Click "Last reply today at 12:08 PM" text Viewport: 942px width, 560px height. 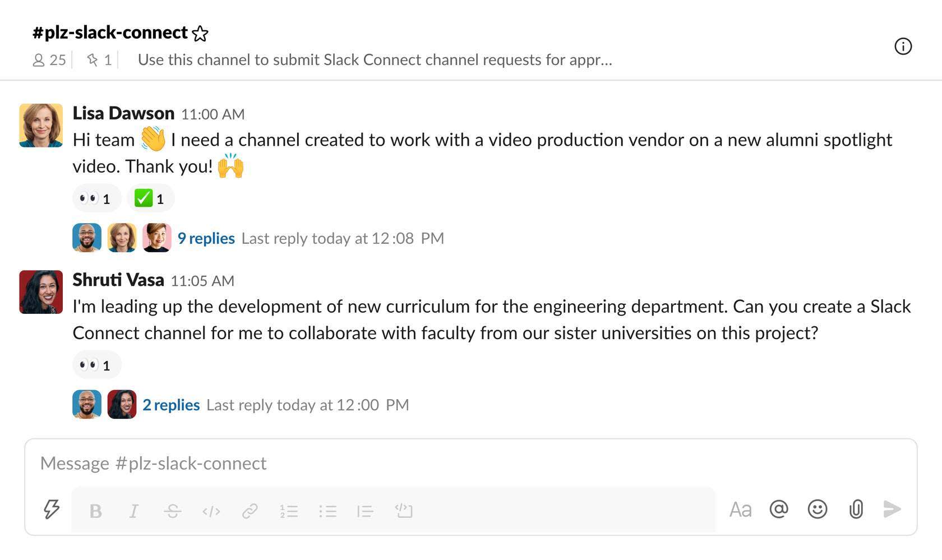(x=343, y=238)
